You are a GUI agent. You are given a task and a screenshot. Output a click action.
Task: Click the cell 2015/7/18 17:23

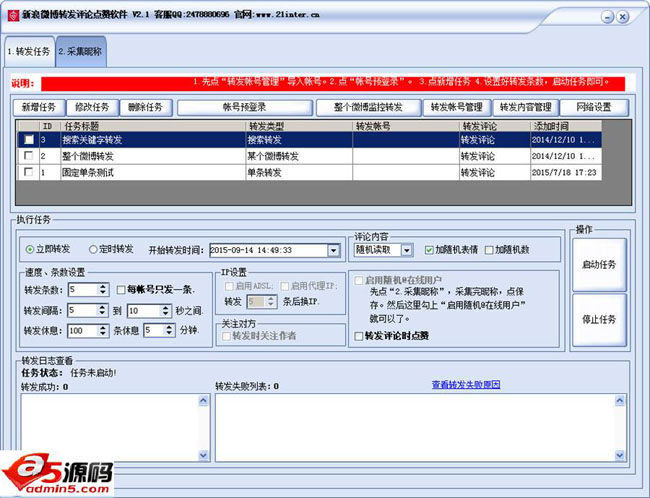pos(564,172)
